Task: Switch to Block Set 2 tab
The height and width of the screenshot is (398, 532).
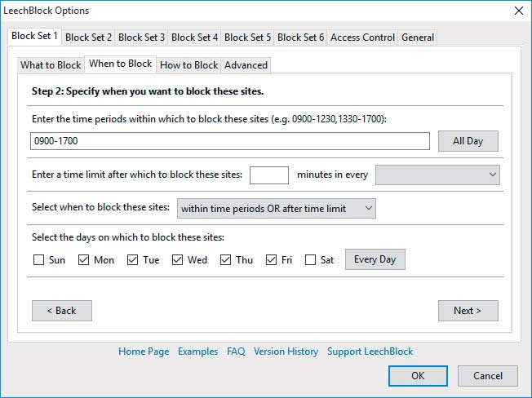Action: (x=89, y=38)
